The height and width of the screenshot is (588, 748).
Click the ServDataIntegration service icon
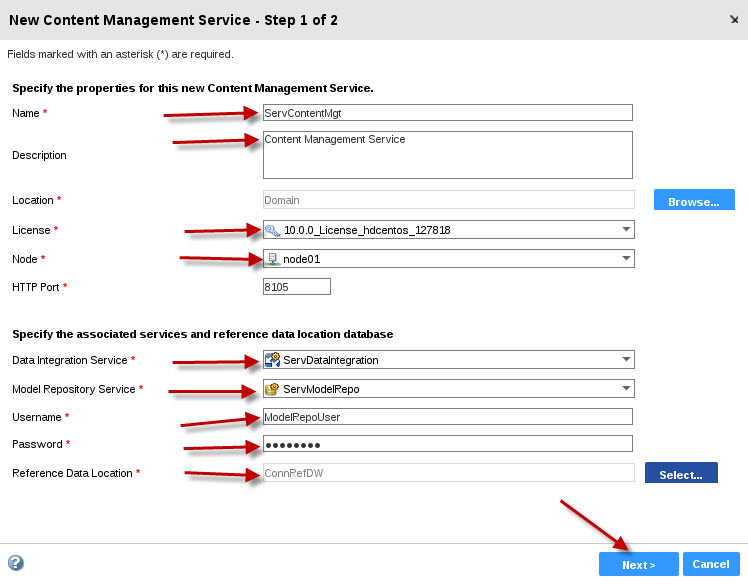click(x=272, y=360)
